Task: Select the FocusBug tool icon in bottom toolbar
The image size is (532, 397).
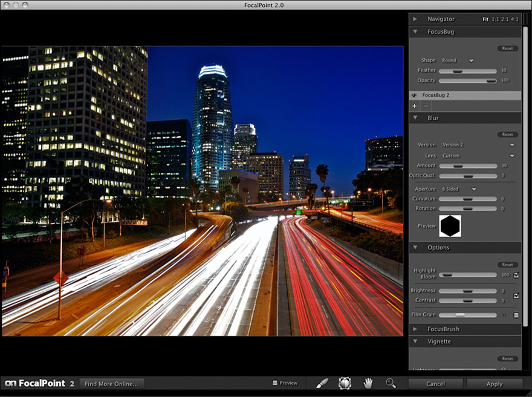Action: (x=345, y=383)
